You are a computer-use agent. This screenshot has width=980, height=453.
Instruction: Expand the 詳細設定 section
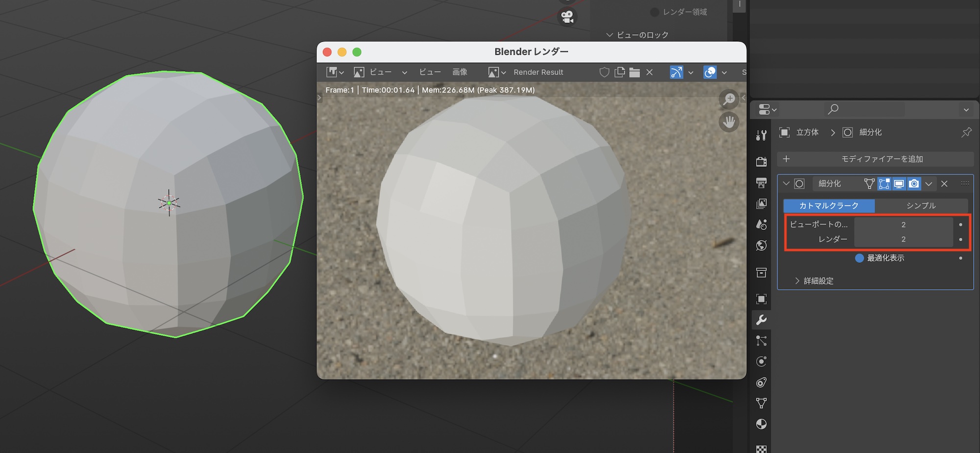(813, 281)
